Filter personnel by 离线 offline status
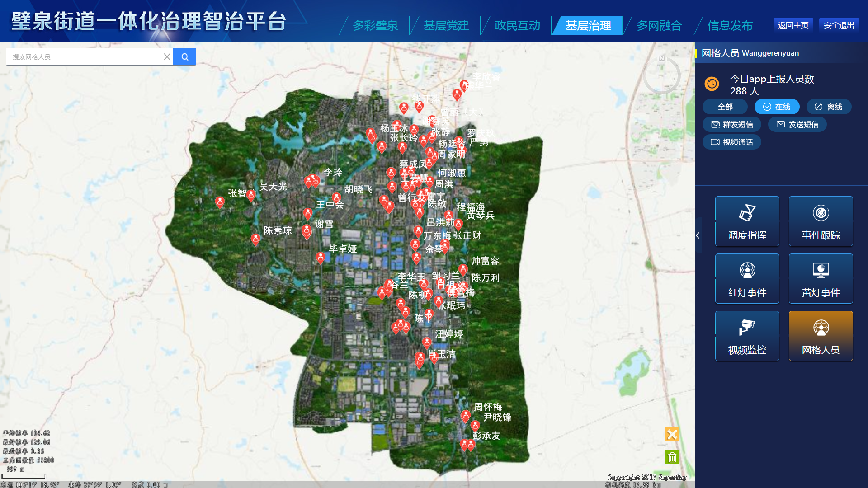This screenshot has height=488, width=868. [829, 107]
